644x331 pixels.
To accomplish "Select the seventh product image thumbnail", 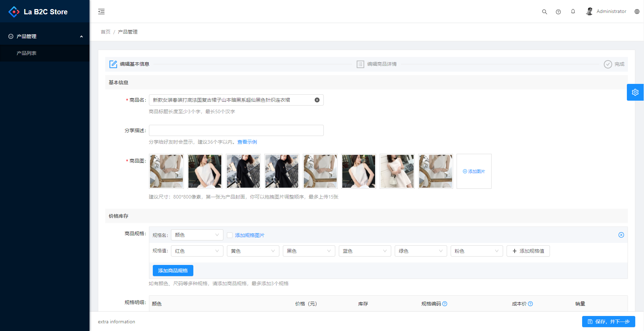I will (x=397, y=171).
